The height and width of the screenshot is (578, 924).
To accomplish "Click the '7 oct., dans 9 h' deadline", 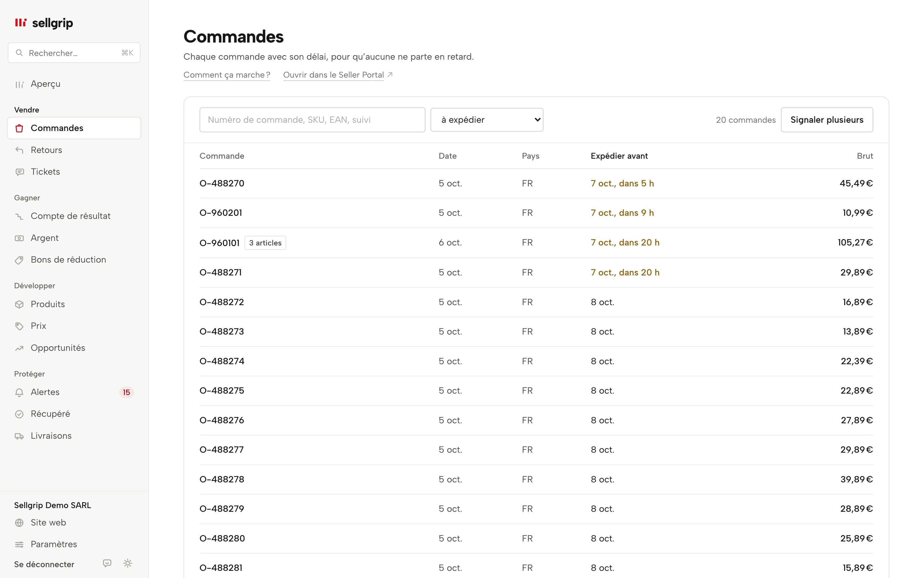I will click(x=622, y=213).
